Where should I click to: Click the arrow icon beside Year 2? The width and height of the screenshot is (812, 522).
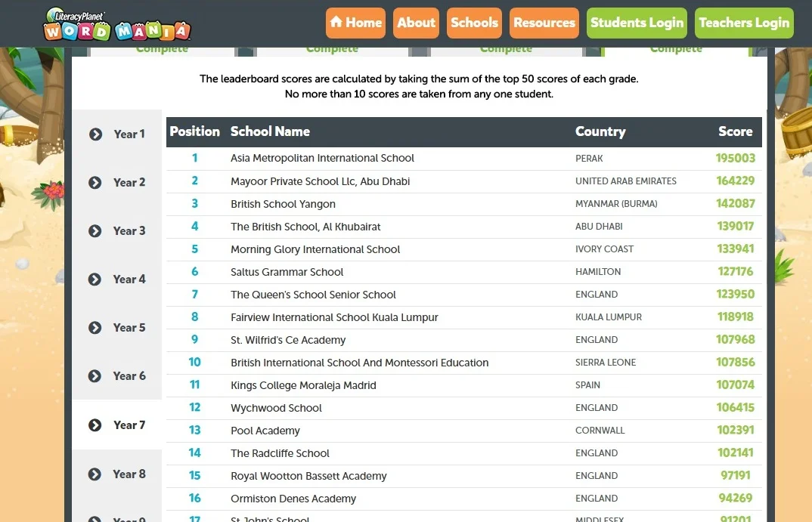coord(95,183)
